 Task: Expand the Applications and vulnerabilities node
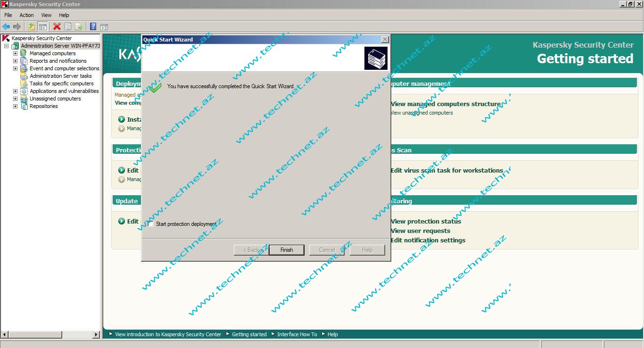(x=15, y=91)
